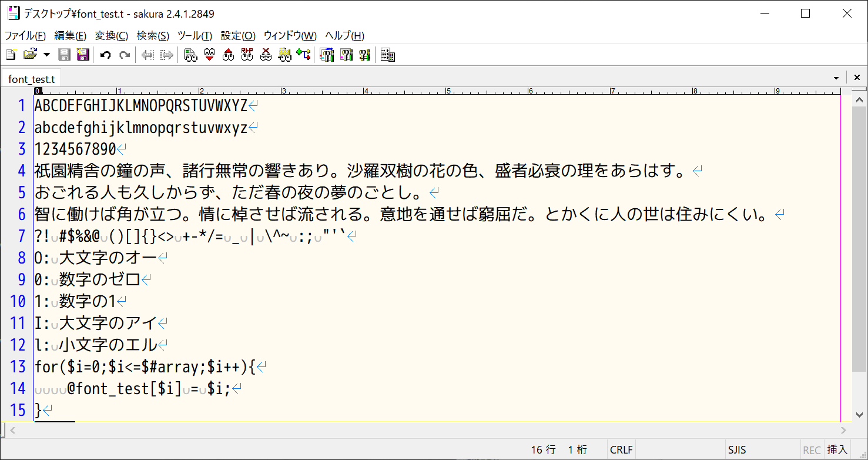Open the ヘルプ(H) menu
The width and height of the screenshot is (868, 460).
(x=344, y=36)
